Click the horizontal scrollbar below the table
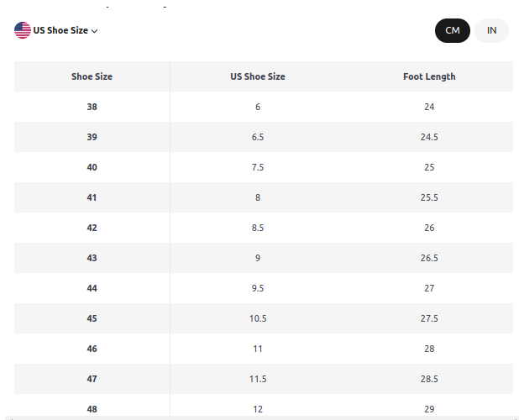 click(x=261, y=418)
